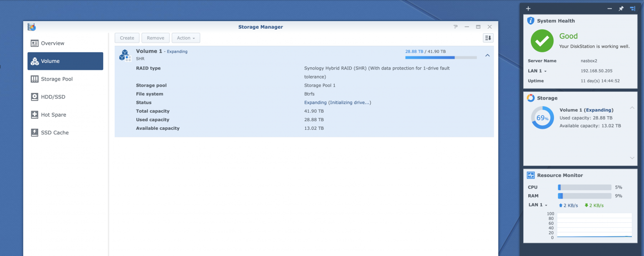Open the Action dropdown menu

point(186,38)
